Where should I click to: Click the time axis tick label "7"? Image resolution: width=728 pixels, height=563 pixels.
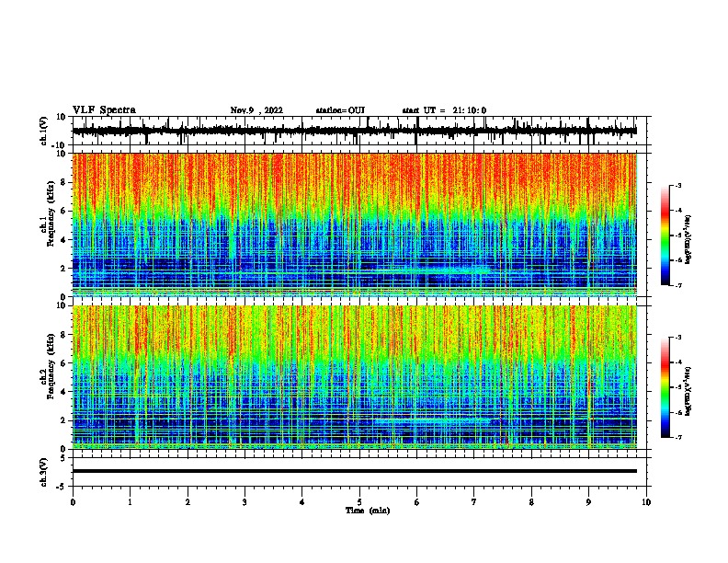point(474,502)
